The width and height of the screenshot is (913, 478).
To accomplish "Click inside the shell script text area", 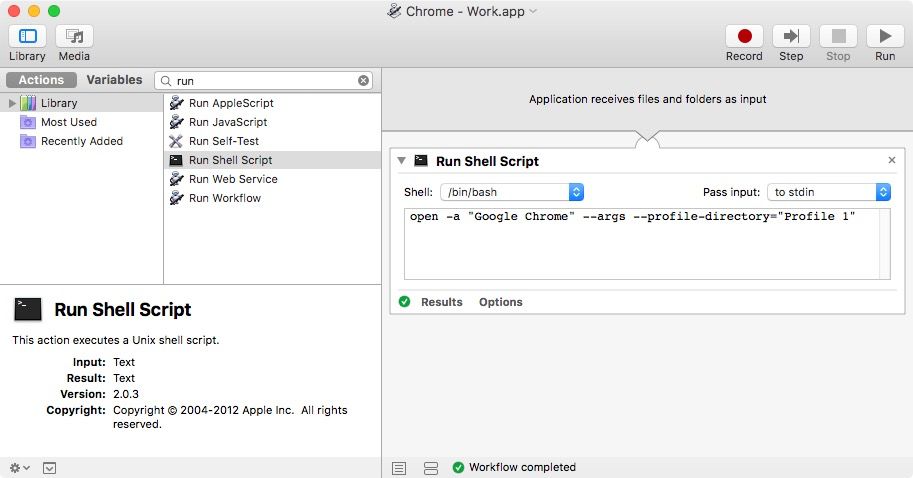I will pos(642,243).
